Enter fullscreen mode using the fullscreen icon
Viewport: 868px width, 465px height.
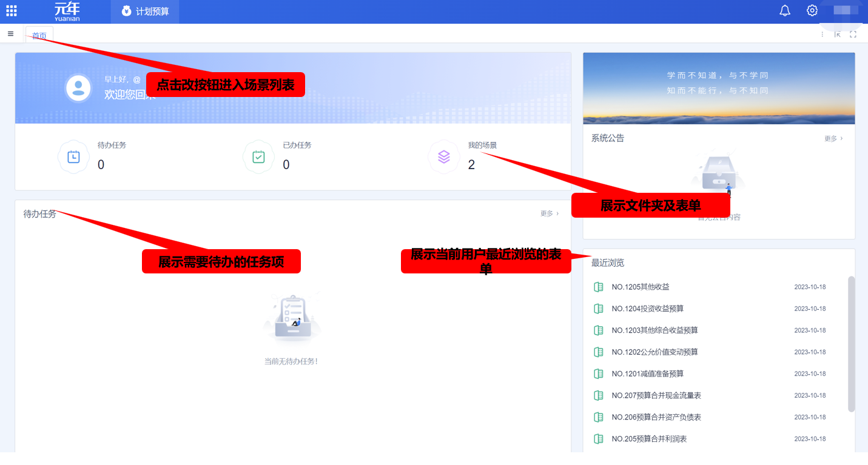point(853,35)
